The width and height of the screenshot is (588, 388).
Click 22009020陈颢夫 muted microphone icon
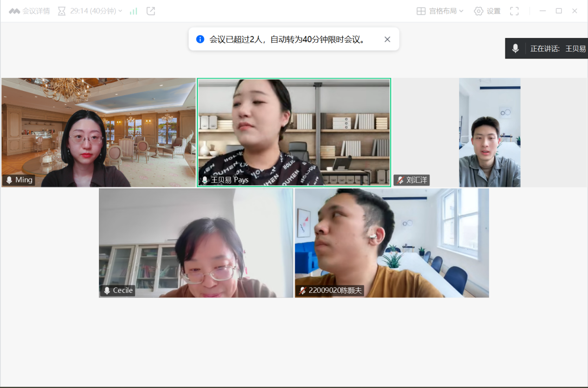pos(303,291)
